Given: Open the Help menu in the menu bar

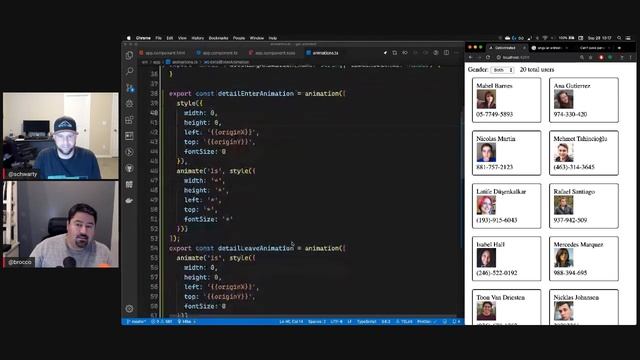Looking at the screenshot, I should [273, 38].
